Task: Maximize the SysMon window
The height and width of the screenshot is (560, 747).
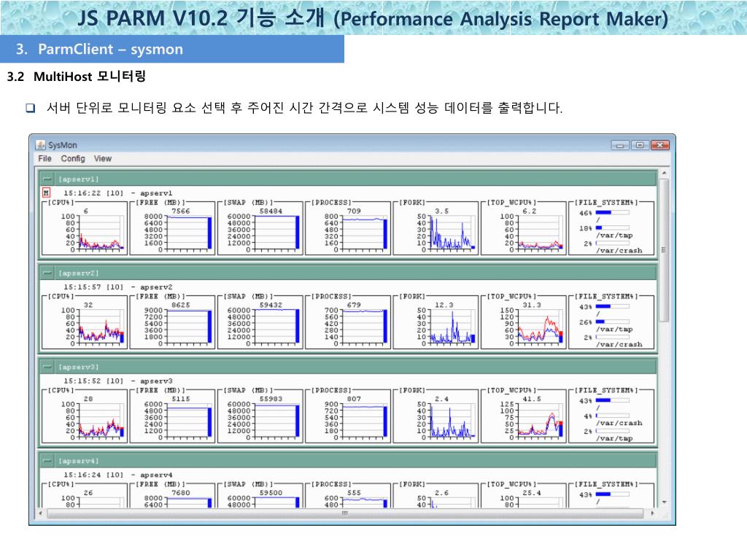Action: pos(640,145)
